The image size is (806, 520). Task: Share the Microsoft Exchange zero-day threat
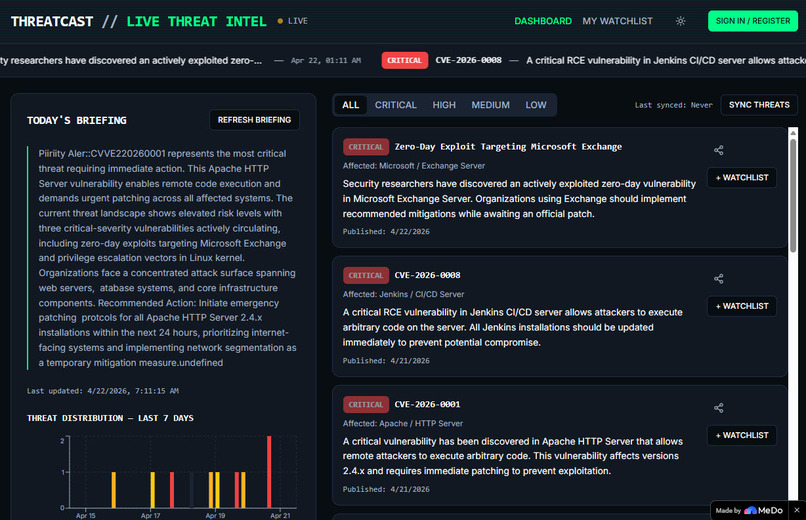click(x=719, y=150)
